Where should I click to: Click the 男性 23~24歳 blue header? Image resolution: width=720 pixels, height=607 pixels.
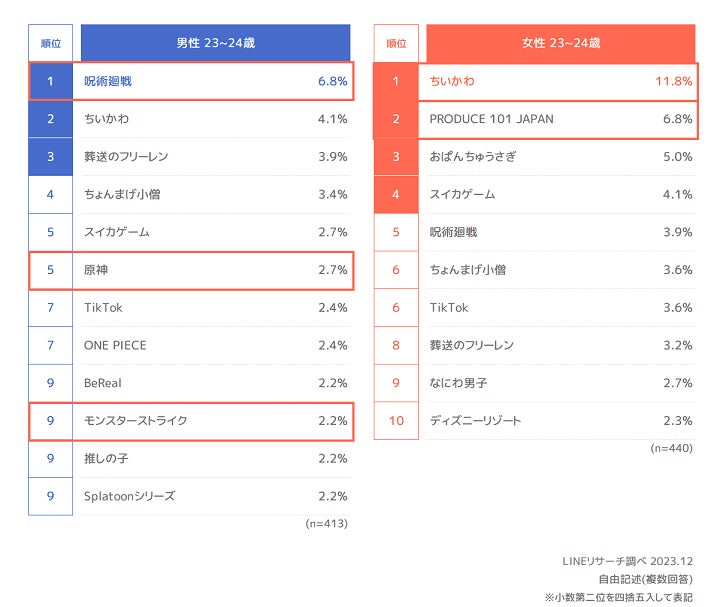(215, 43)
